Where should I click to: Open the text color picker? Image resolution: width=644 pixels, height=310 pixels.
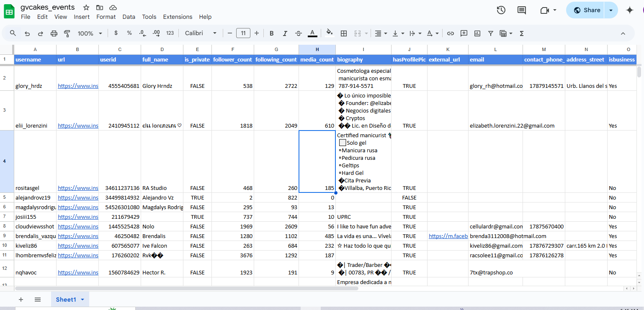click(312, 33)
